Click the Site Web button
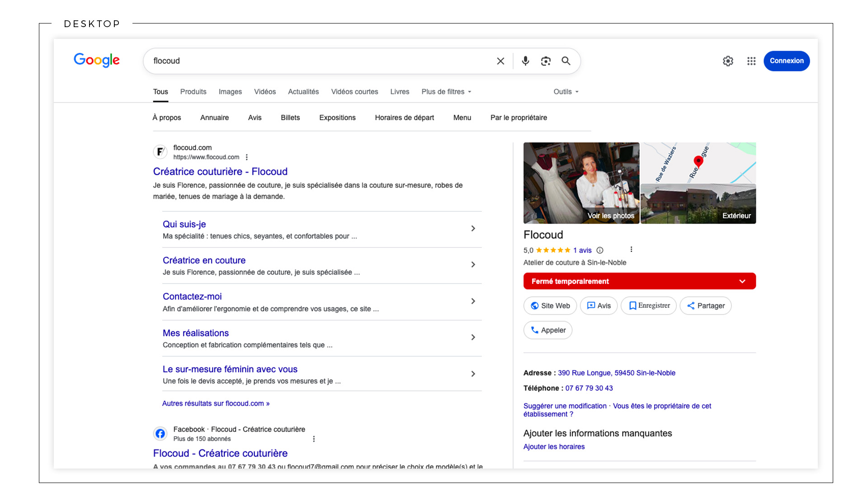 (550, 306)
